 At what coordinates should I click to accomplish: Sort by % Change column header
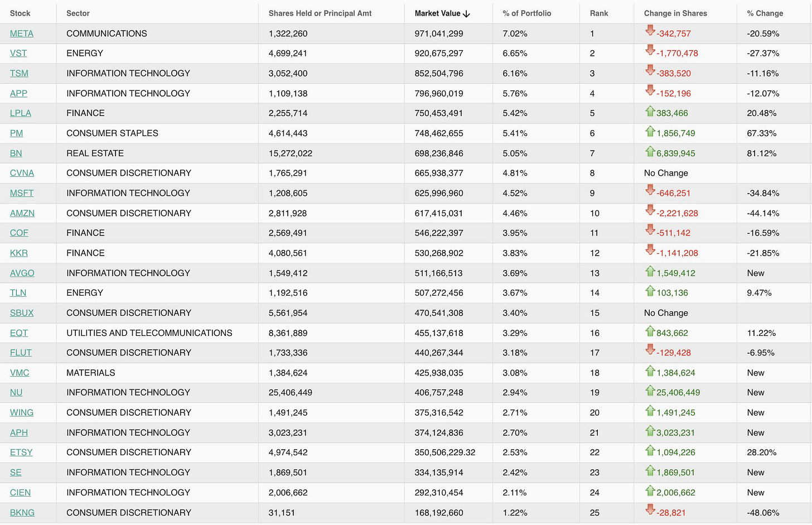(765, 13)
